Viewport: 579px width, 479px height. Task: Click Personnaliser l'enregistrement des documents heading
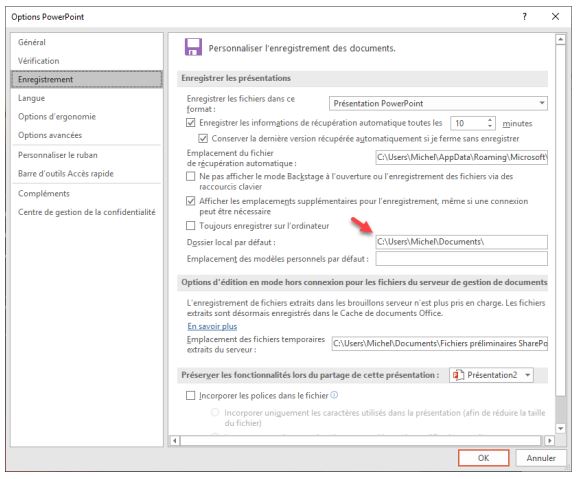302,48
